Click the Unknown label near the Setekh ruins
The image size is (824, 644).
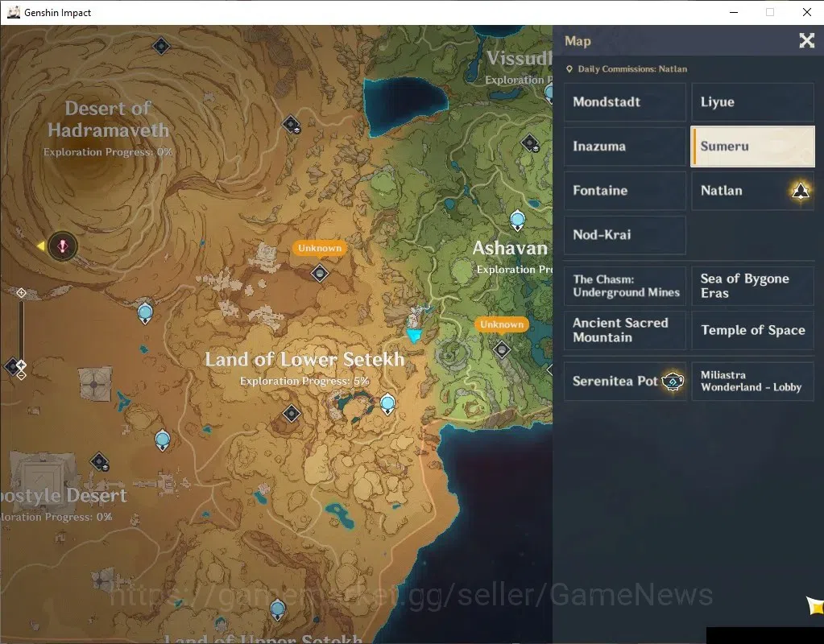pyautogui.click(x=320, y=248)
